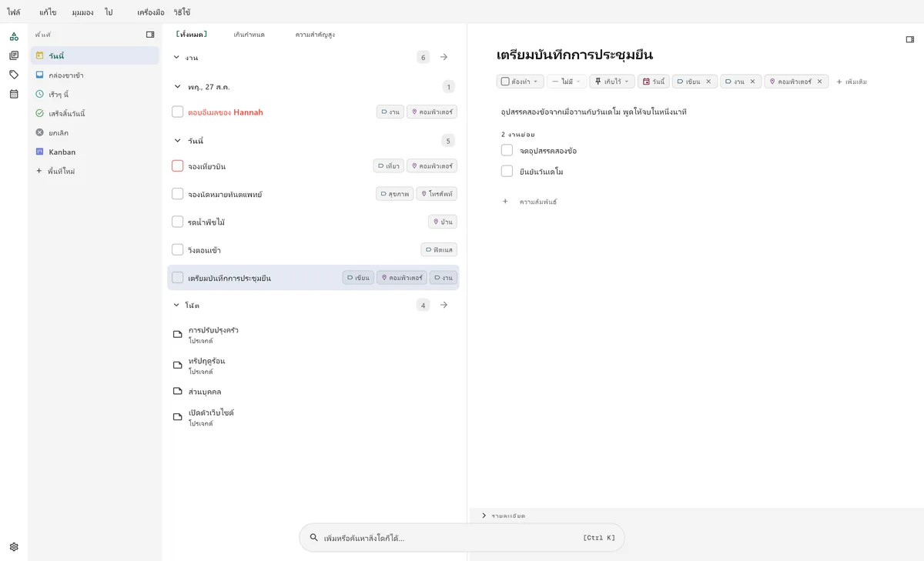Click the วันนี้ date chip in detail pane
924x561 pixels.
tap(654, 82)
